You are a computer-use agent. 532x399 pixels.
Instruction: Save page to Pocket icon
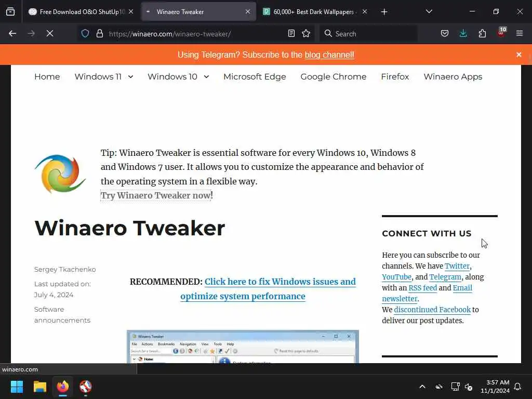coord(445,34)
